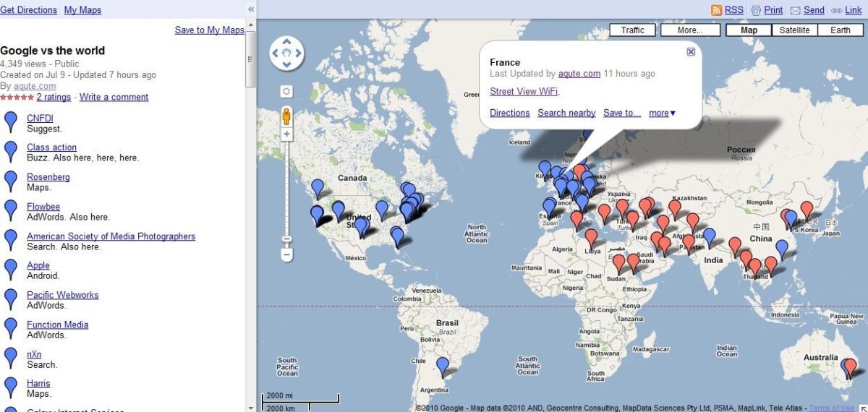Click aqute.com link in the balloon

(579, 74)
